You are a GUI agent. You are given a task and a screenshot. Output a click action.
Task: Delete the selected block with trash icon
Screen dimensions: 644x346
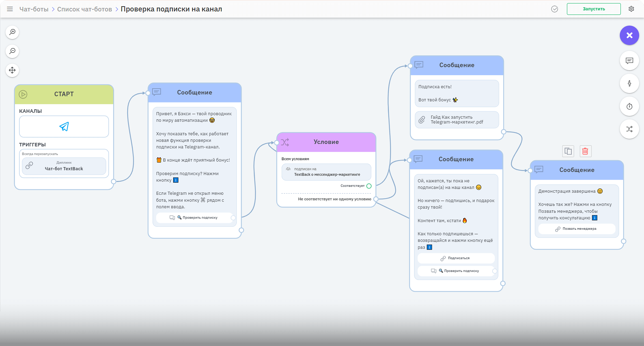pyautogui.click(x=585, y=151)
